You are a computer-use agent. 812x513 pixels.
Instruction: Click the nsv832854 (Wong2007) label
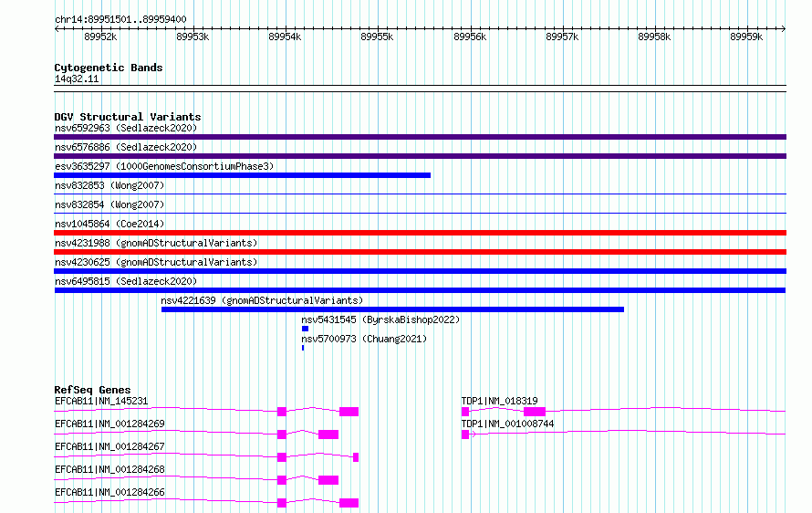click(109, 204)
